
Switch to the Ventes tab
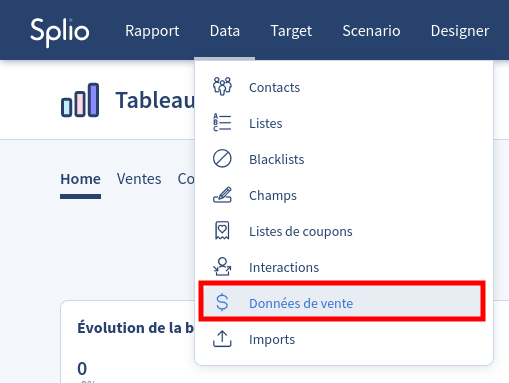click(x=139, y=179)
